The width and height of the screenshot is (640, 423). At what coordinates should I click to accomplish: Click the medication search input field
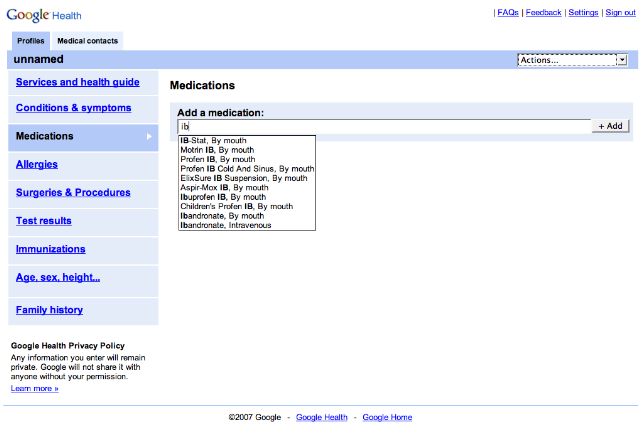click(x=384, y=127)
